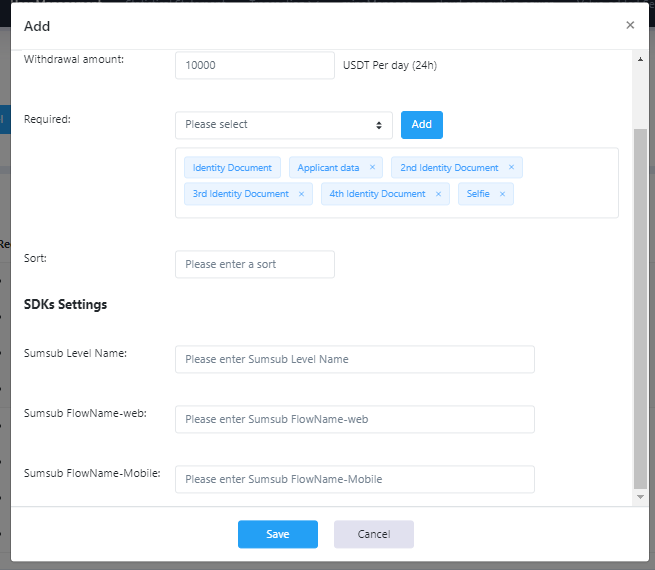
Task: Click the Identity Document tag
Action: (232, 167)
